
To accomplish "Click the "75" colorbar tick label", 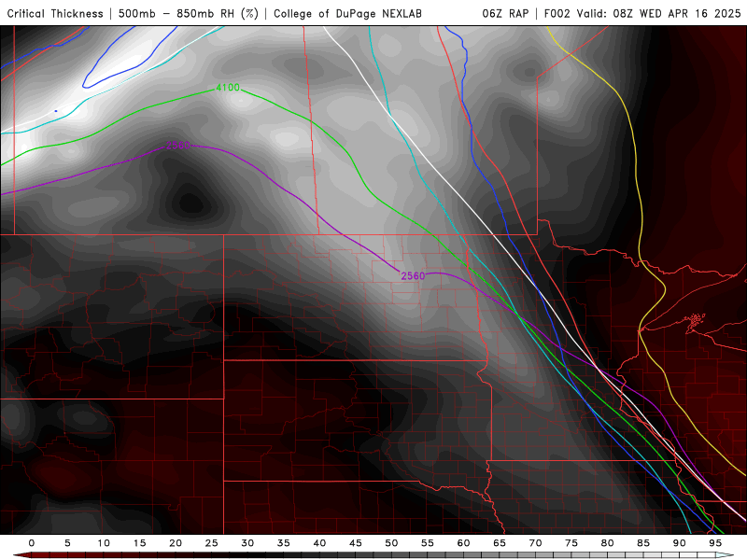I will [571, 543].
